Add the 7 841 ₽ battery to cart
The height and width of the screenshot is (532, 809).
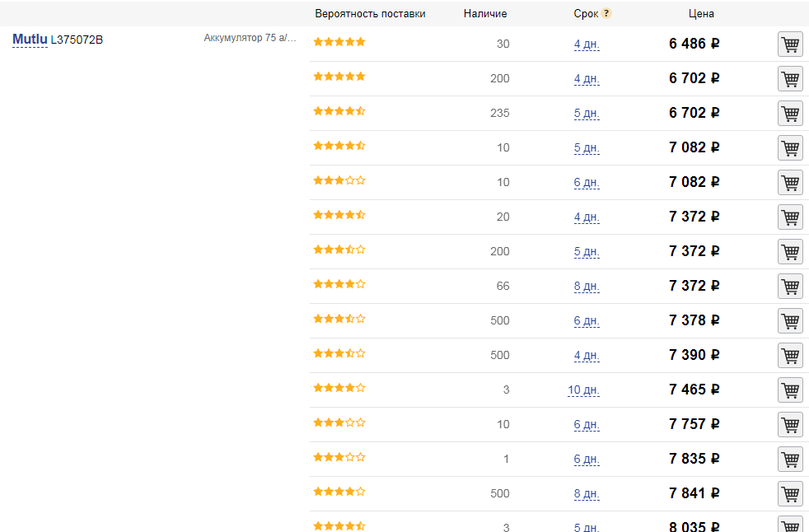tap(790, 494)
